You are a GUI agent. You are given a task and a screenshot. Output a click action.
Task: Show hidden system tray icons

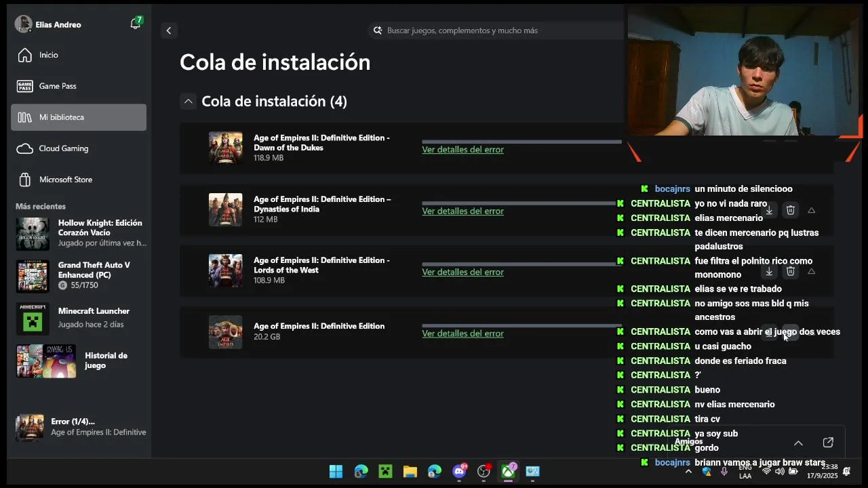pyautogui.click(x=688, y=471)
